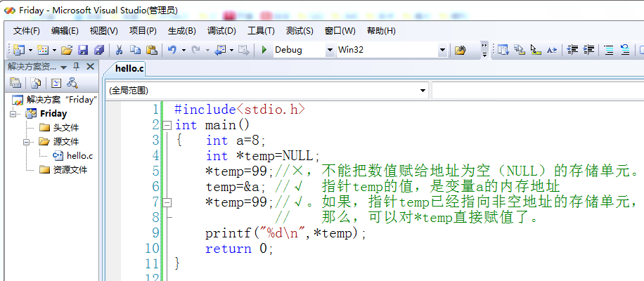Open the standard toolbar overflow options
This screenshot has height=281, width=644.
[x=484, y=50]
